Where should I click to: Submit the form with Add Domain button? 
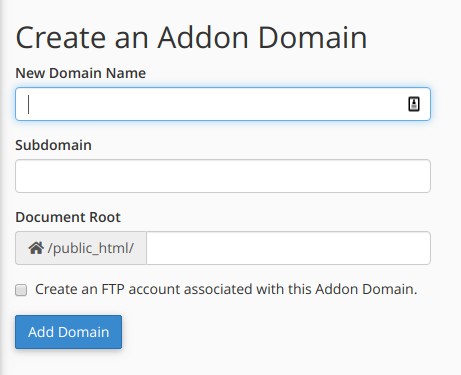[68, 332]
